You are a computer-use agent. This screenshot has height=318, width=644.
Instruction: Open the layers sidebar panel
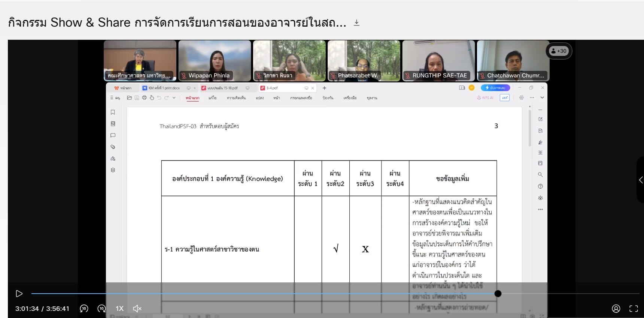click(x=113, y=170)
